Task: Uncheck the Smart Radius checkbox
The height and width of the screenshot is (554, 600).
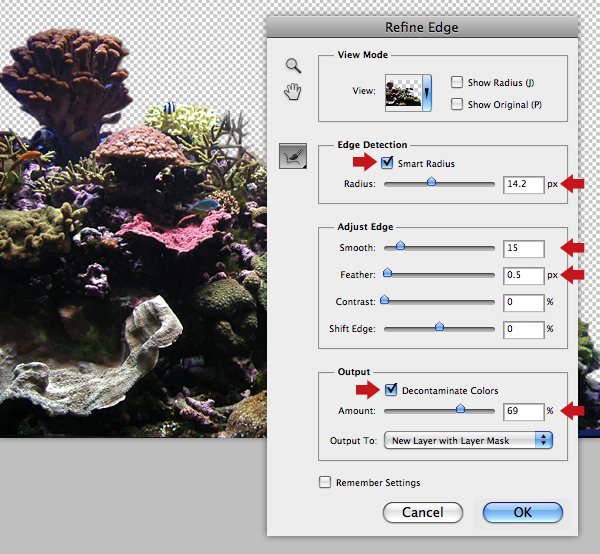Action: (387, 163)
